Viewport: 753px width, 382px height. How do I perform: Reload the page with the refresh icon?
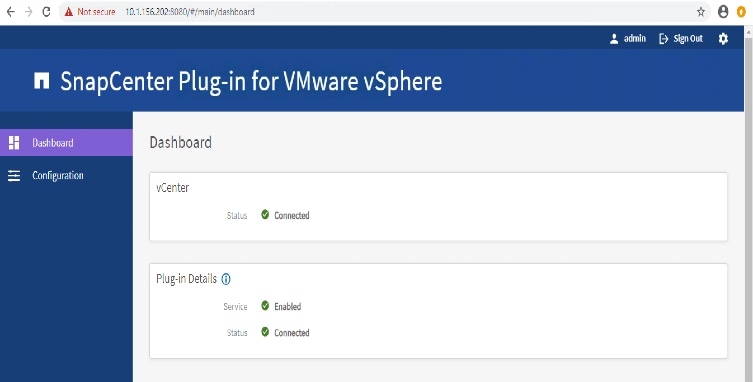pyautogui.click(x=47, y=12)
